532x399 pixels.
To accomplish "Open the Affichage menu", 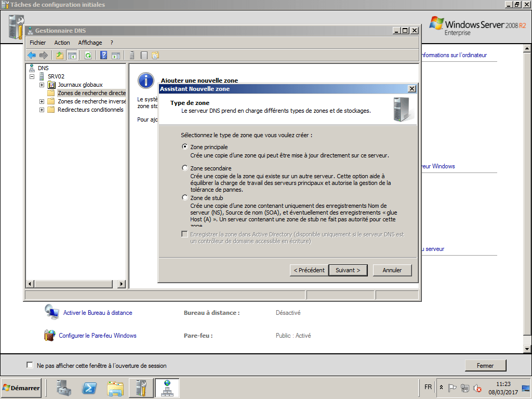I will pyautogui.click(x=90, y=43).
